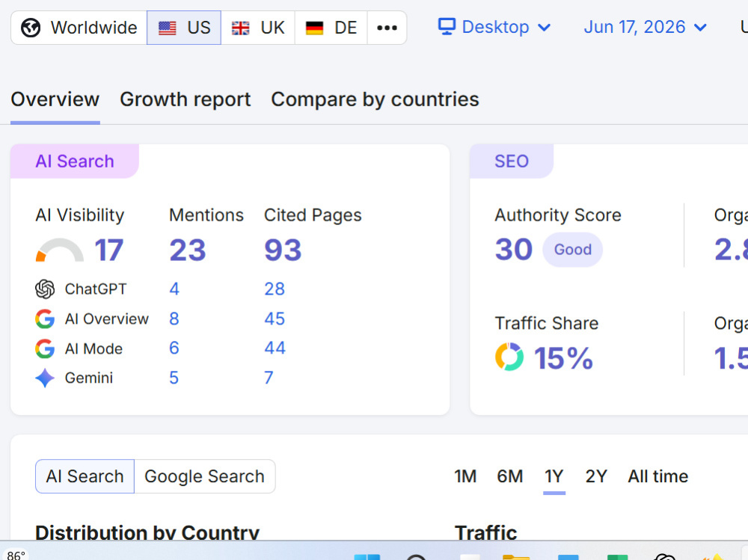
Task: Open Gemini cited pages count 7
Action: (x=269, y=378)
